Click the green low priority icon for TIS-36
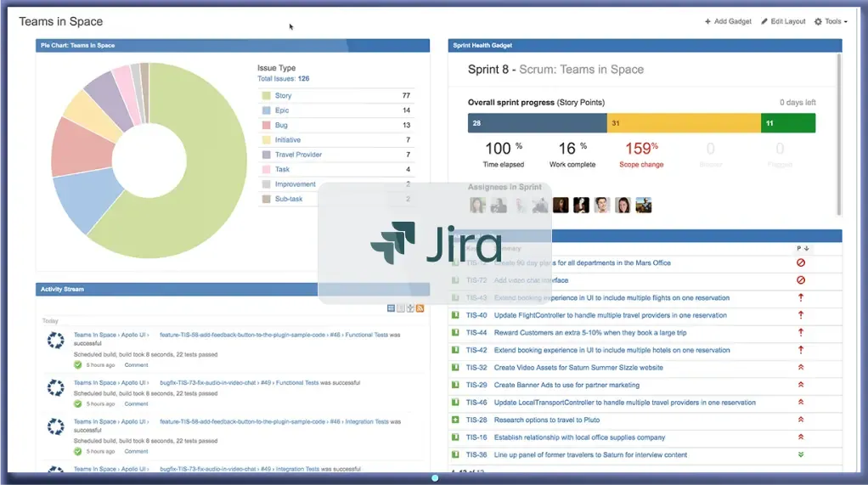Image resolution: width=868 pixels, height=485 pixels. pyautogui.click(x=800, y=454)
